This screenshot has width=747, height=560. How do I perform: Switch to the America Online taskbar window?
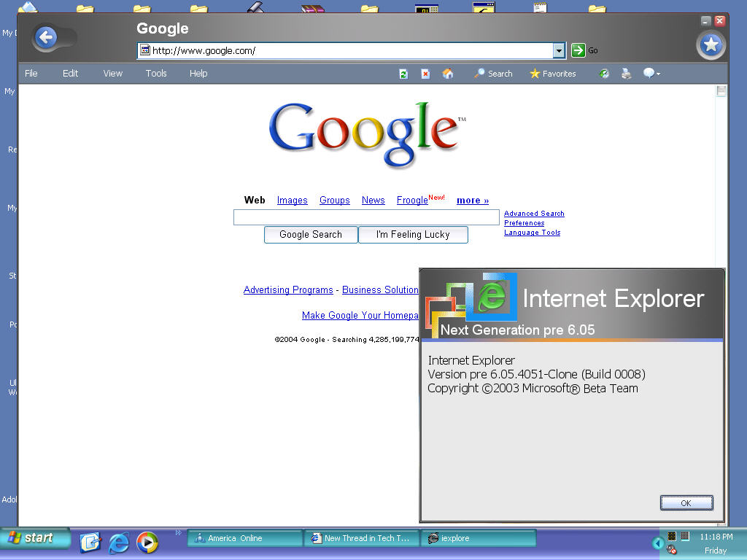244,538
